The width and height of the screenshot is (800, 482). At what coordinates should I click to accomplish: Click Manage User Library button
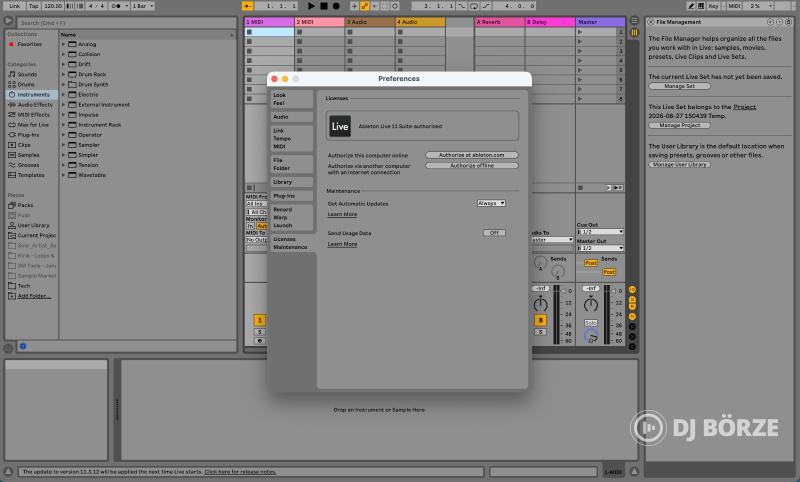[679, 165]
